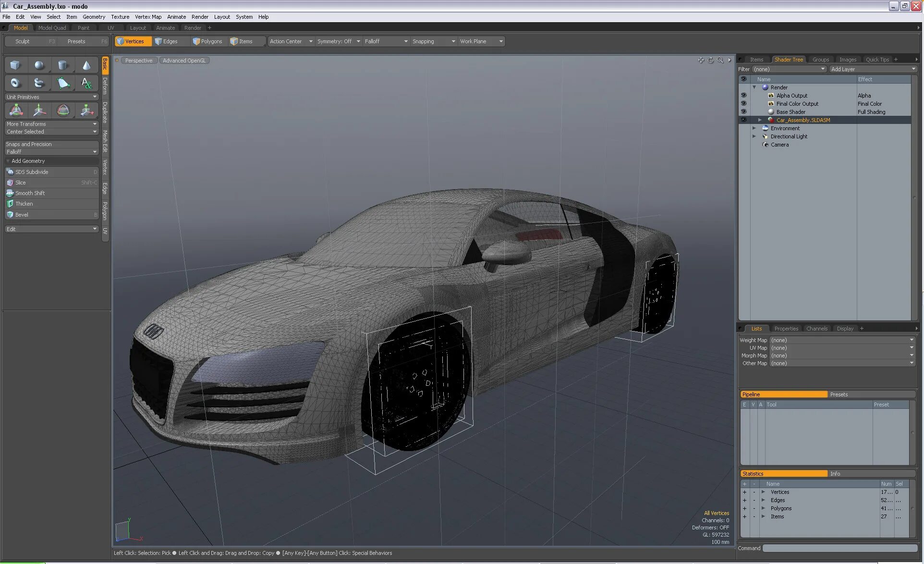Select the Cylinder primitive tool

[63, 65]
